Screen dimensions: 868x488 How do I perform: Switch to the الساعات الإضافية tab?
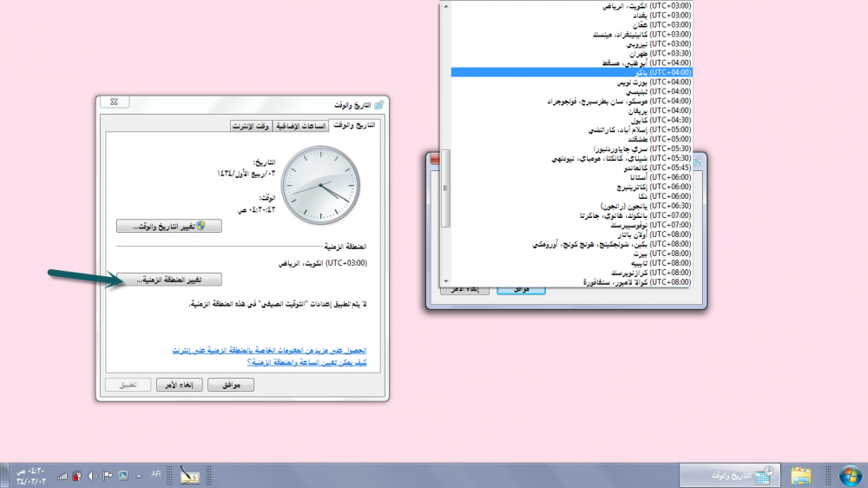(300, 125)
